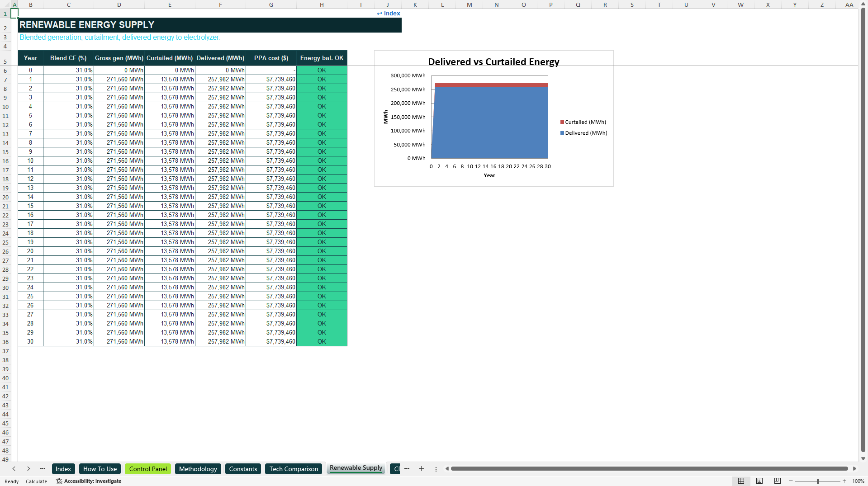
Task: Select the Year header cell
Action: (30, 58)
